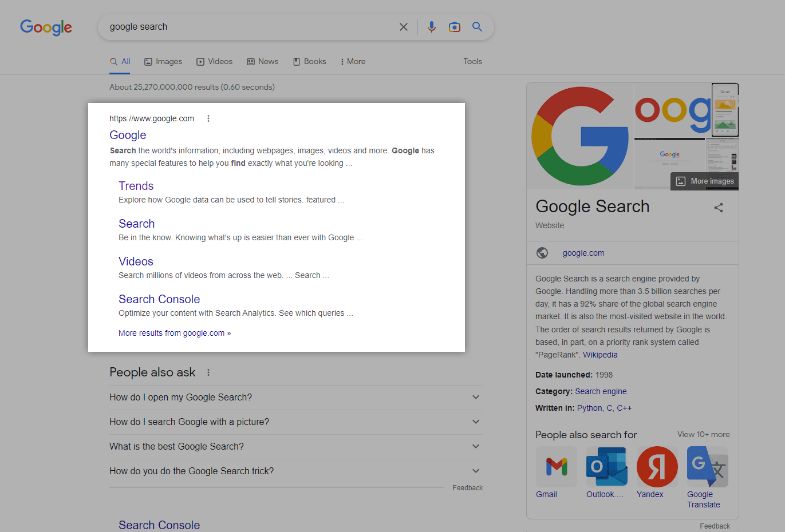Open the More search filters menu
785x532 pixels.
coord(353,62)
